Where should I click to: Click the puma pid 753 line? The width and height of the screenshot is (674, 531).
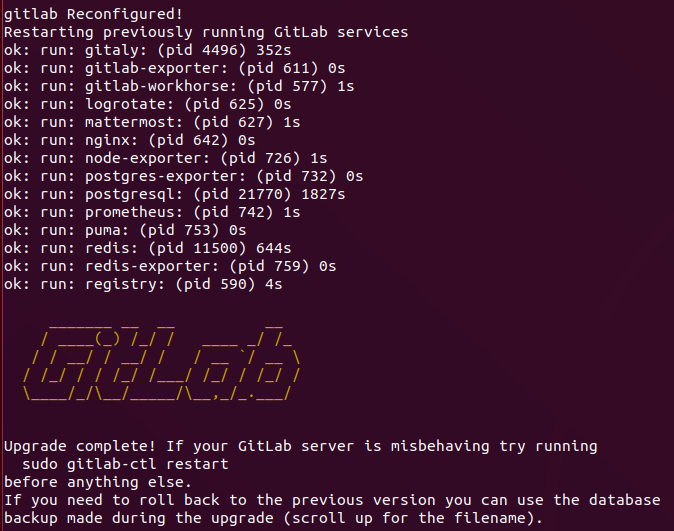coord(125,230)
